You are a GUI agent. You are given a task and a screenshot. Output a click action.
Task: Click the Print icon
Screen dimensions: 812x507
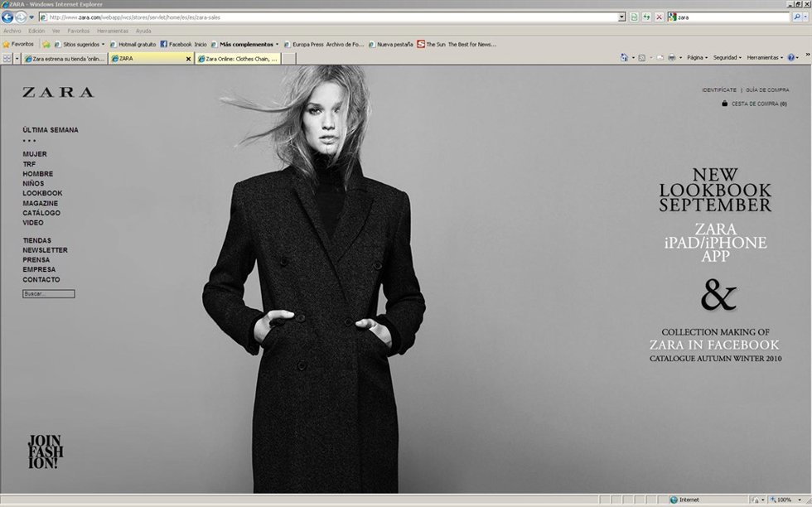click(672, 57)
